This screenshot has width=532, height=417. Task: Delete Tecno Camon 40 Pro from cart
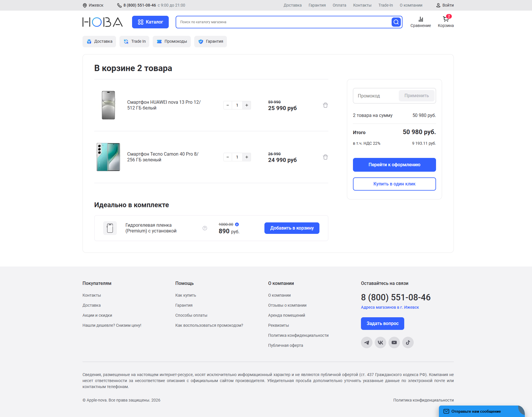325,157
